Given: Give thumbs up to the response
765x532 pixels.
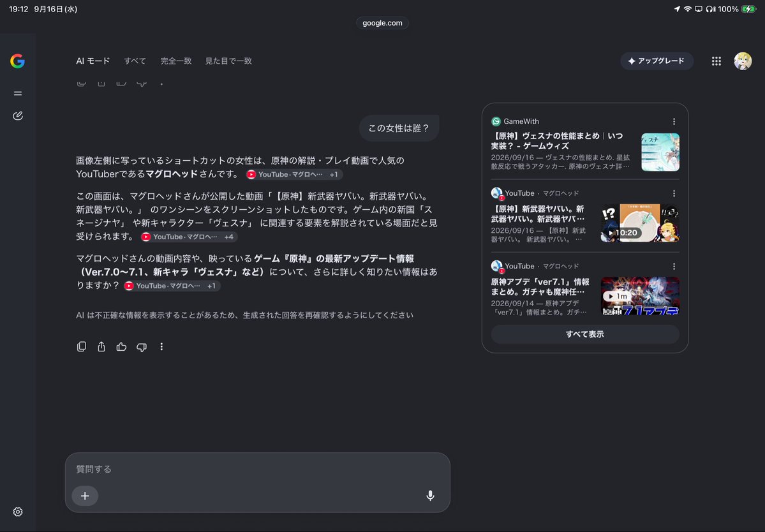Looking at the screenshot, I should (x=121, y=346).
